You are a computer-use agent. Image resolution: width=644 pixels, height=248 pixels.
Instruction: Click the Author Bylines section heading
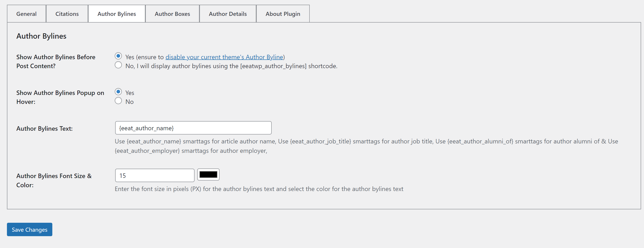pyautogui.click(x=41, y=36)
